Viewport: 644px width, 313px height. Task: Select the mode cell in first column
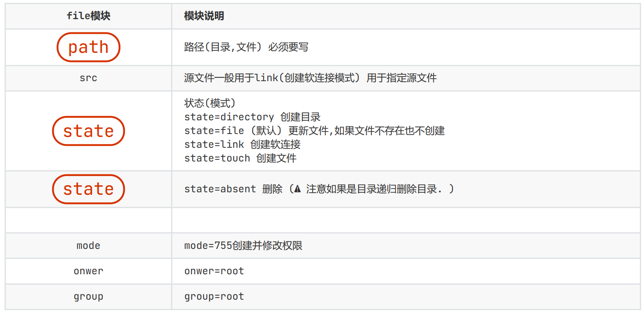point(88,246)
